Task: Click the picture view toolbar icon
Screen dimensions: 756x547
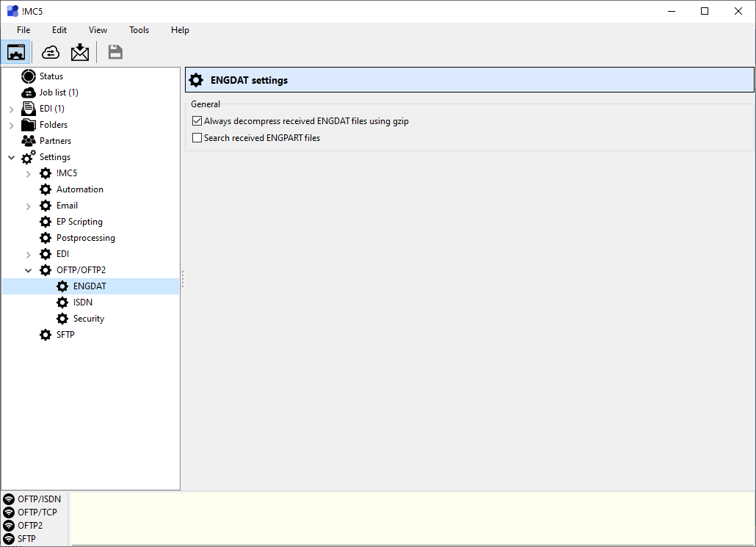Action: (x=16, y=52)
